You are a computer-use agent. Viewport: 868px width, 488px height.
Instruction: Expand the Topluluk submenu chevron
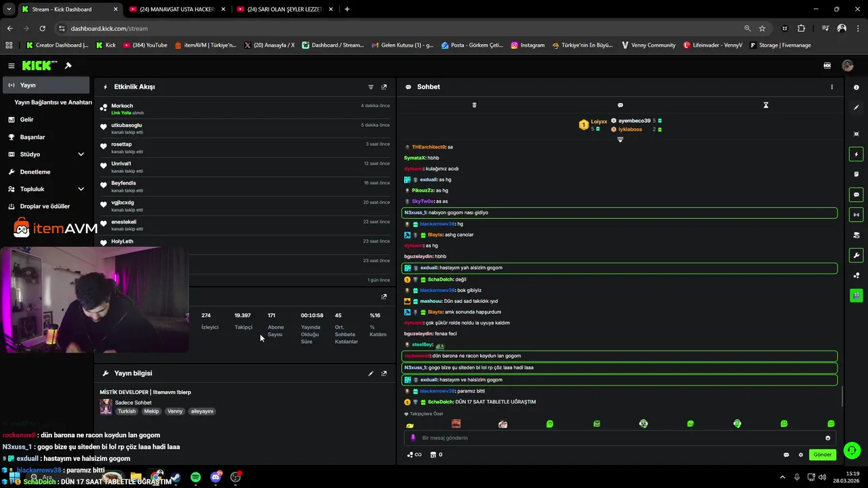click(x=81, y=189)
